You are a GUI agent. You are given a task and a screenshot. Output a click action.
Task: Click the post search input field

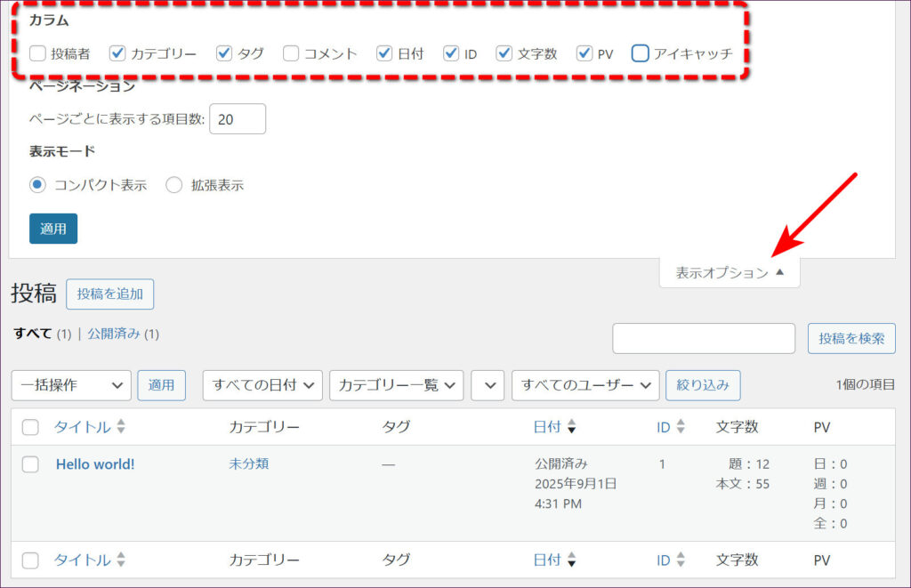703,338
